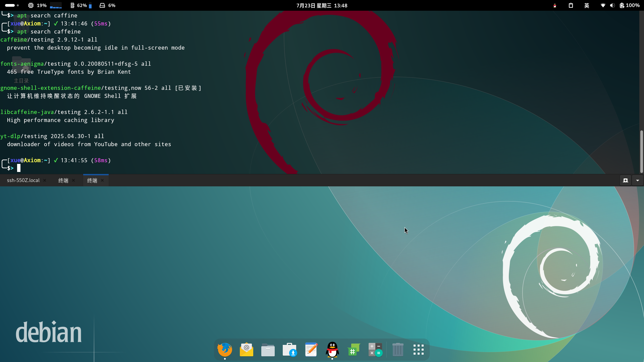Open QQ penguin app in dock
This screenshot has height=362, width=644.
[x=332, y=350]
